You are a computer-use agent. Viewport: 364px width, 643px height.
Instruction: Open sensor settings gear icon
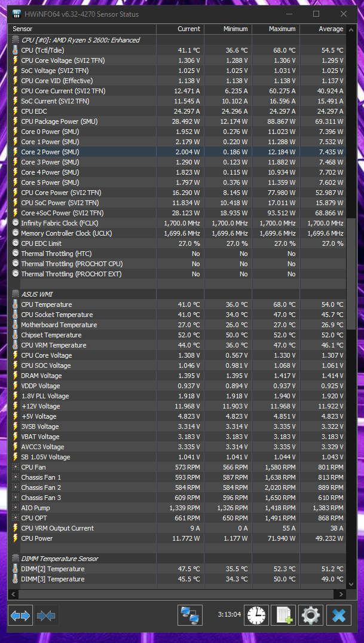tap(310, 615)
